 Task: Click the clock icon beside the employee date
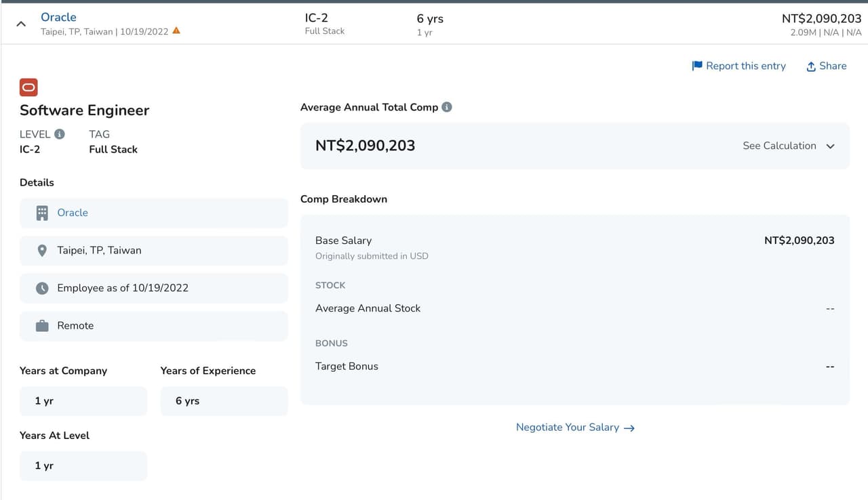coord(42,288)
